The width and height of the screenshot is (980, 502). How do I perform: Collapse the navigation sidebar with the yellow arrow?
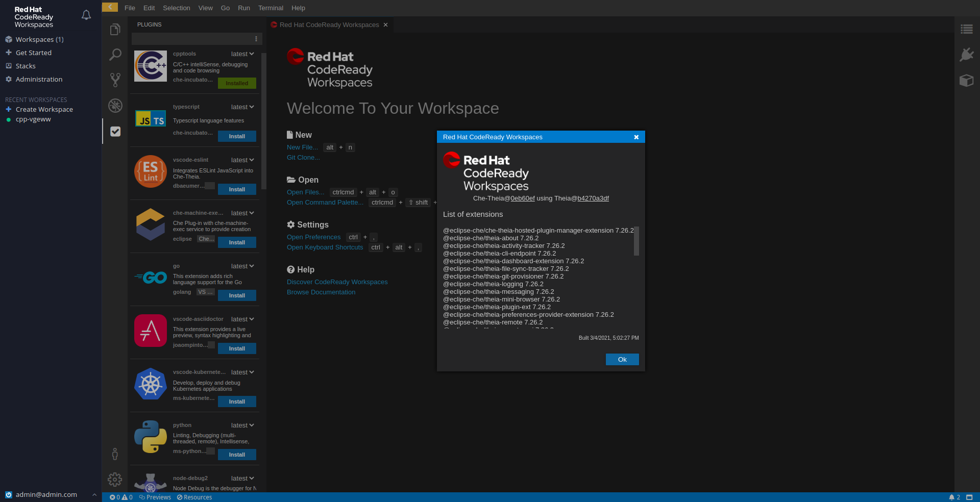point(110,7)
